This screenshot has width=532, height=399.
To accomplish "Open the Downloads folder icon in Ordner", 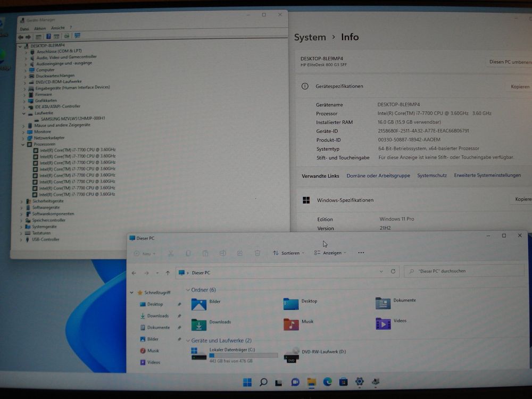I will [x=199, y=325].
